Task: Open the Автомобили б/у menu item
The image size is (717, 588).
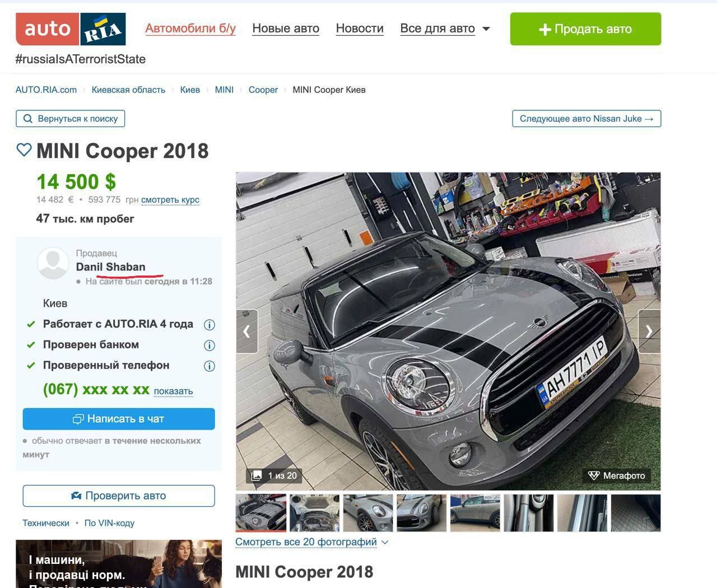Action: tap(190, 29)
